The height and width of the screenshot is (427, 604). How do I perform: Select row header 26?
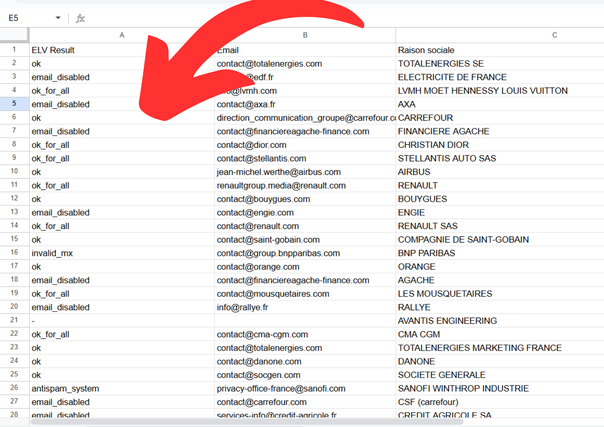click(14, 388)
